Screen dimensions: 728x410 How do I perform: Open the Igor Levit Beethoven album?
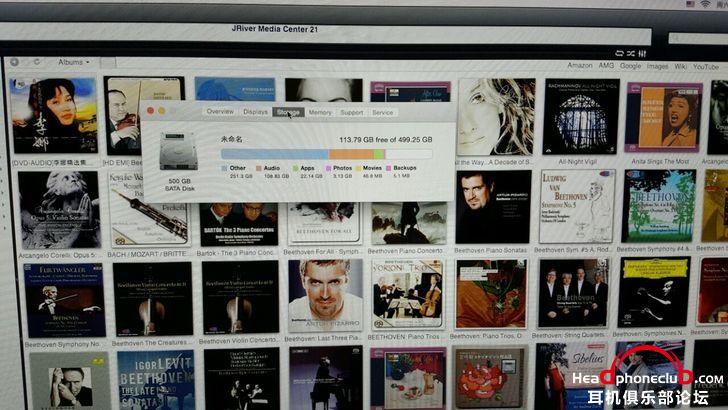[156, 380]
